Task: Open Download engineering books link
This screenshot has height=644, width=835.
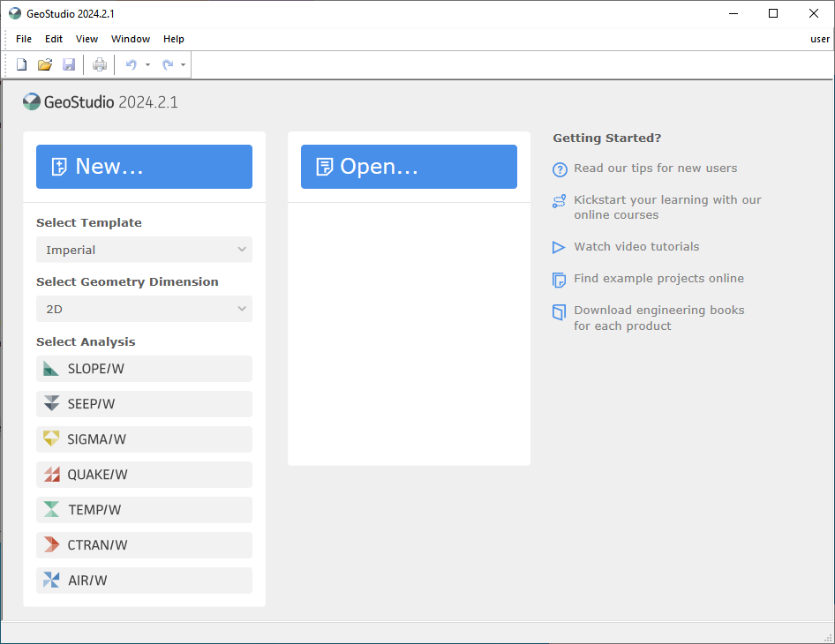Action: tap(659, 318)
